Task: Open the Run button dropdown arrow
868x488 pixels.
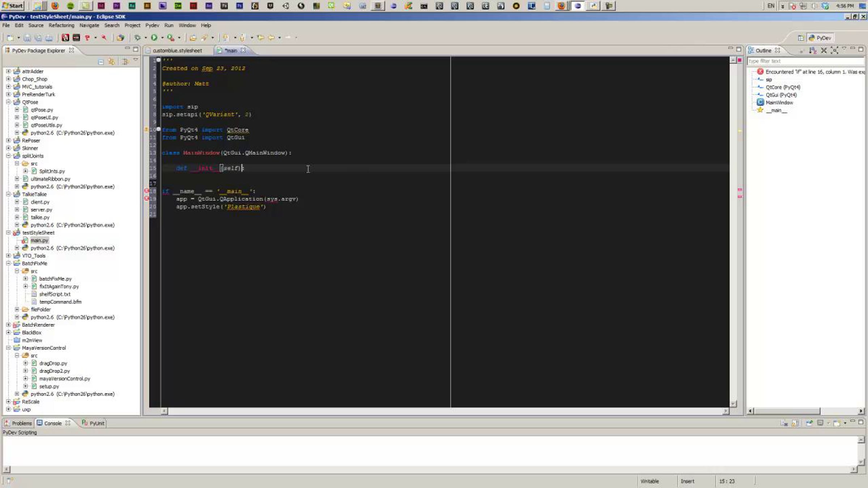Action: click(x=162, y=38)
